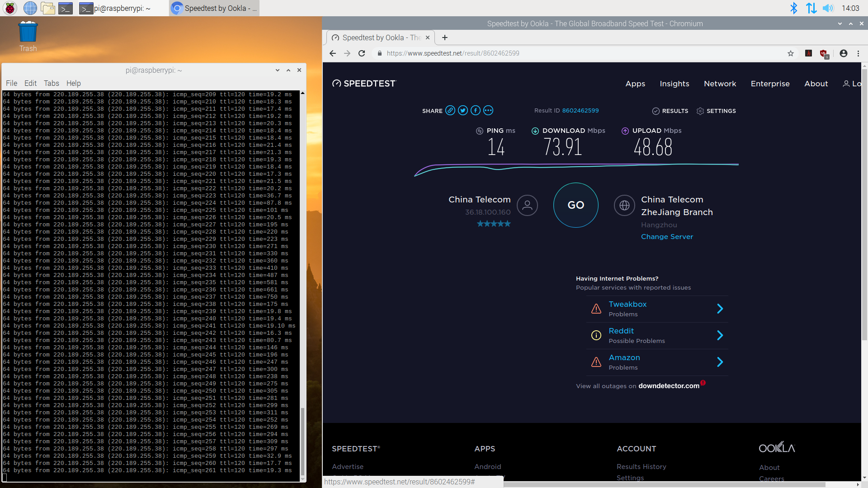Click the Amazon service name
The image size is (868, 488).
coord(624,357)
